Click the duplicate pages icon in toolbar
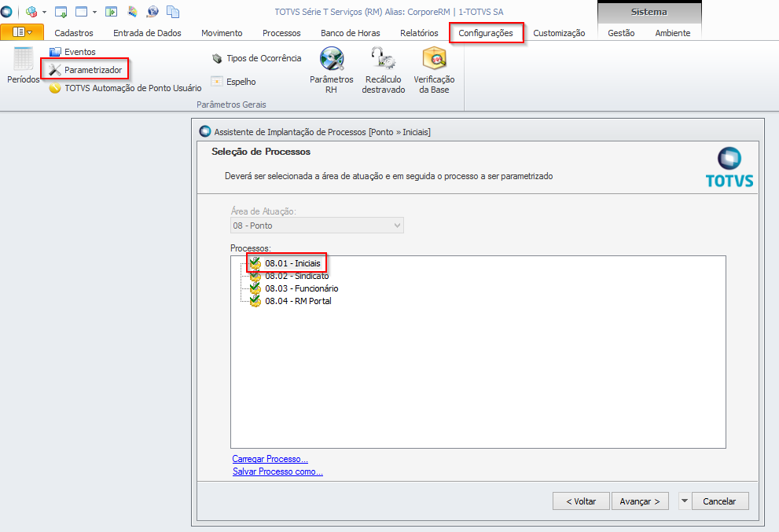Image resolution: width=779 pixels, height=532 pixels. click(x=173, y=12)
